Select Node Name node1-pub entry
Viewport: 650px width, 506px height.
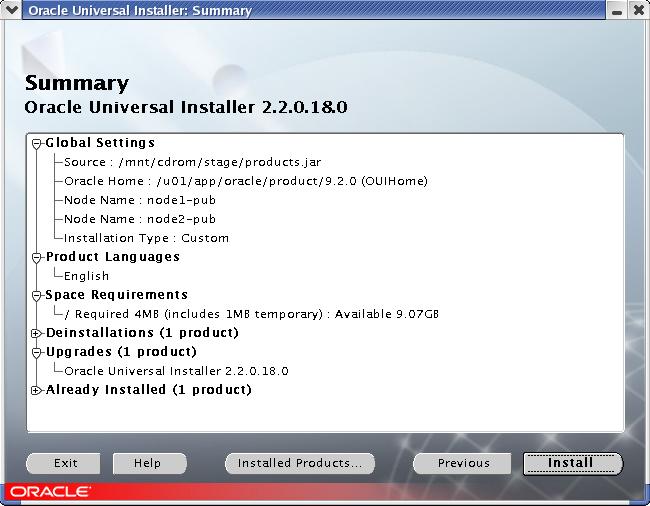(139, 200)
